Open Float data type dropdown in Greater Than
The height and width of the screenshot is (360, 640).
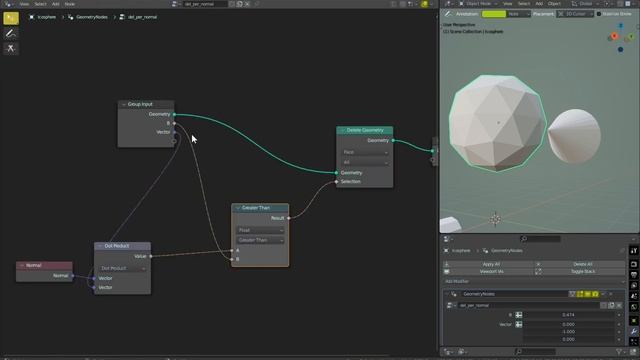260,230
